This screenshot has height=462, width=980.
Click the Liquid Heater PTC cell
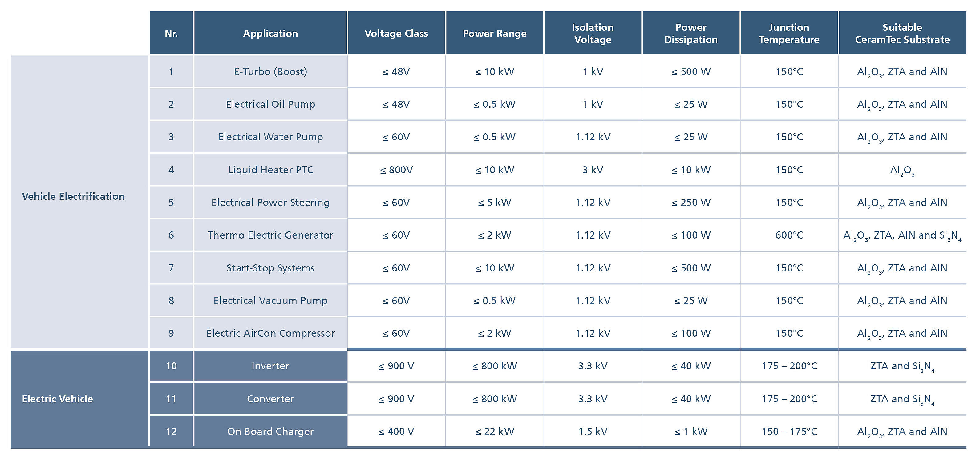270,170
